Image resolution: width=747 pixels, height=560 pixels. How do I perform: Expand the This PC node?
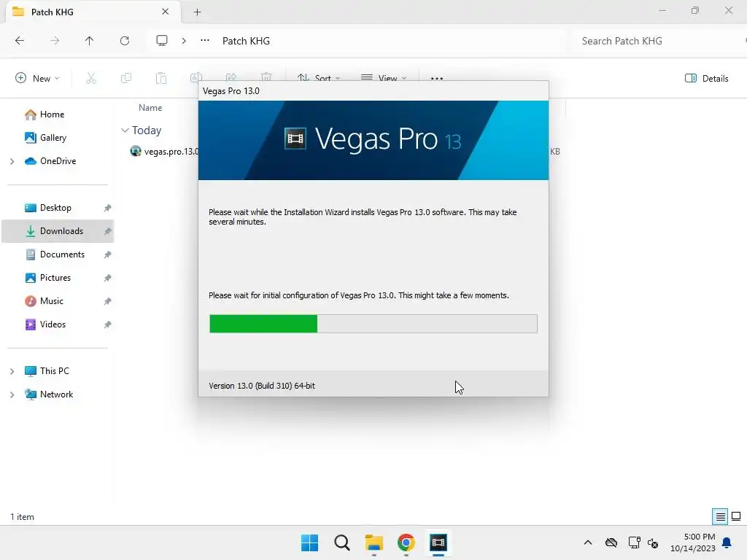pos(12,371)
